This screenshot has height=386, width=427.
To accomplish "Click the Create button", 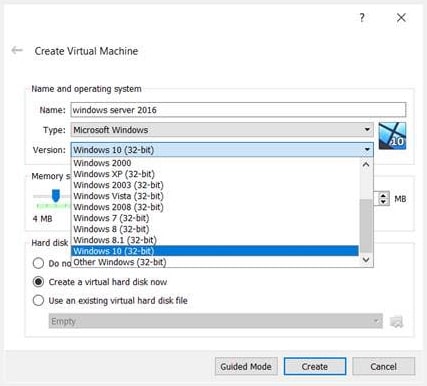I will 315,367.
